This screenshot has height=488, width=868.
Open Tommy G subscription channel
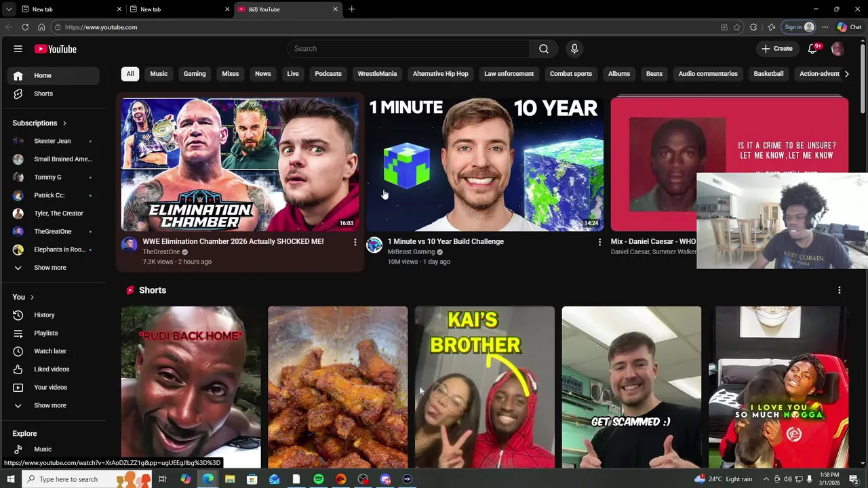click(x=54, y=177)
